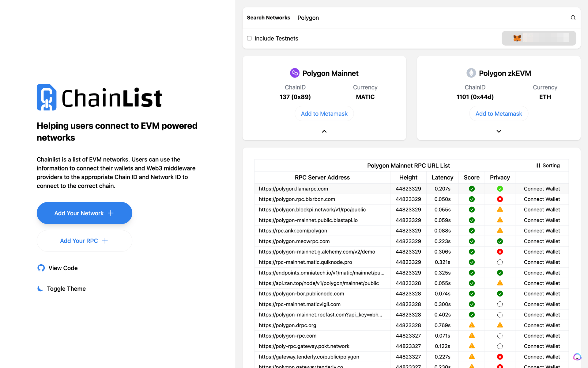
Task: Click the Score column header
Action: [472, 177]
